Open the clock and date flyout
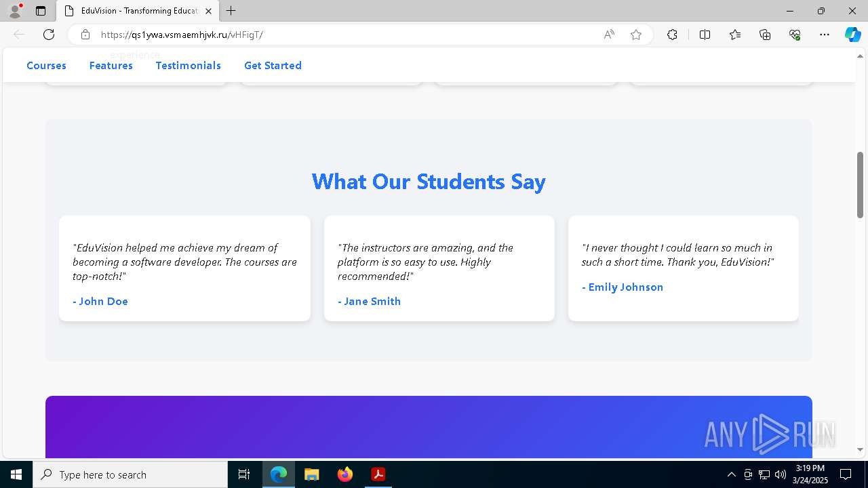This screenshot has width=868, height=488. coord(810,474)
